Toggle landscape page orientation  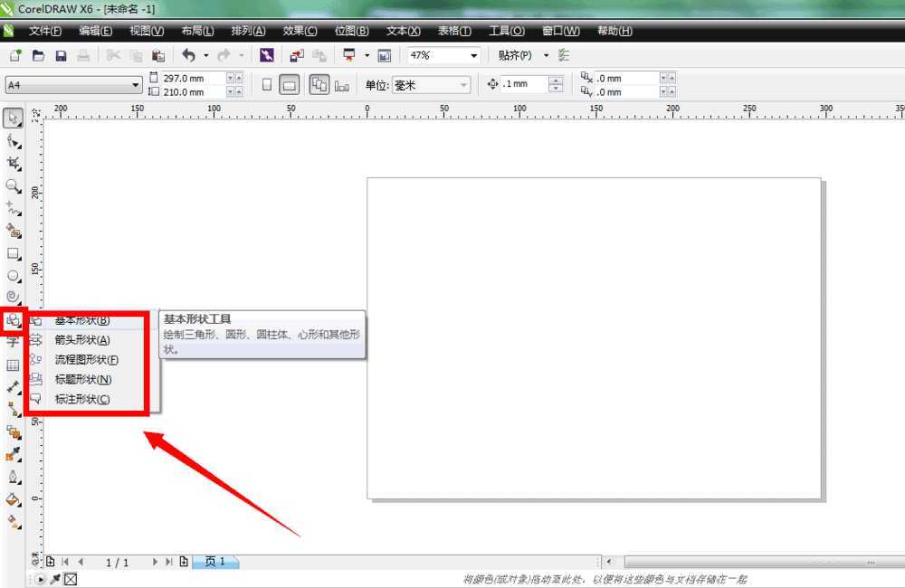click(290, 85)
